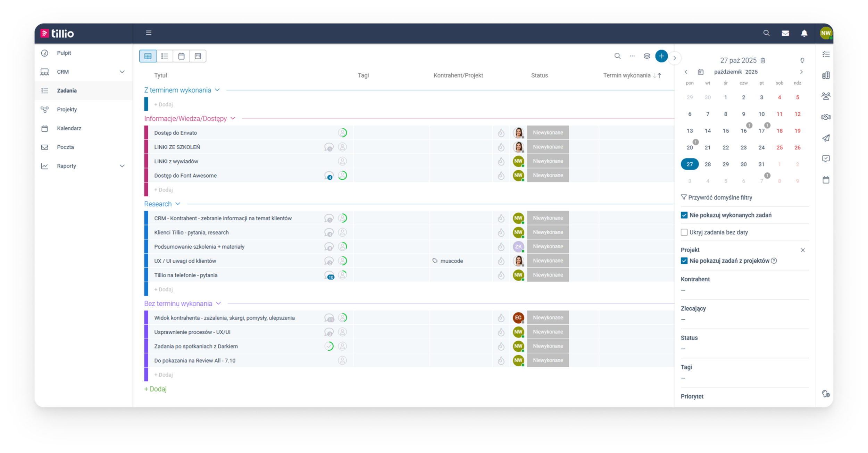This screenshot has height=453, width=868.
Task: Sort by 'Termin wykonania' column arrows
Action: 657,75
